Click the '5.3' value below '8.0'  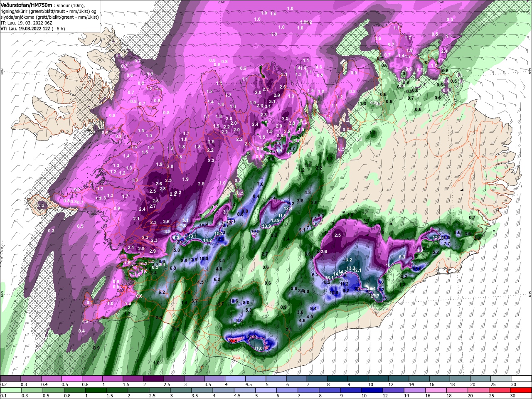[x=249, y=310]
